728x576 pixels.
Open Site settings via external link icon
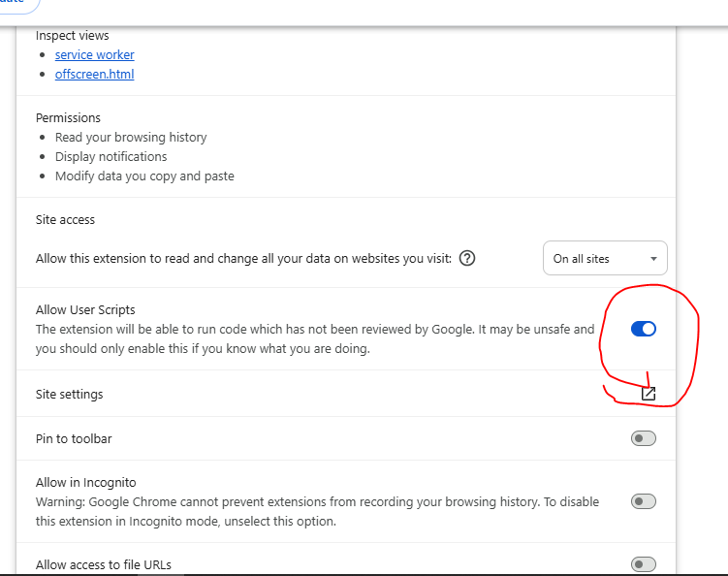pos(649,394)
